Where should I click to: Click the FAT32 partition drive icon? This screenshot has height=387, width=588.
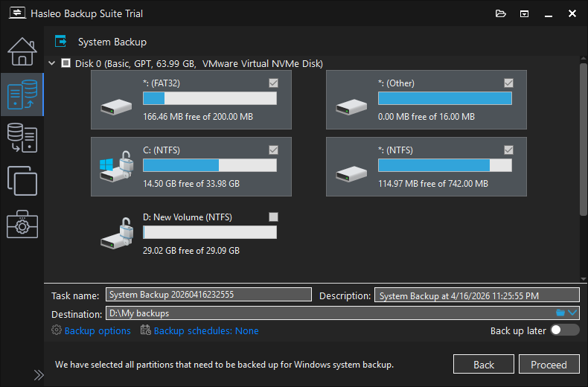pos(116,106)
